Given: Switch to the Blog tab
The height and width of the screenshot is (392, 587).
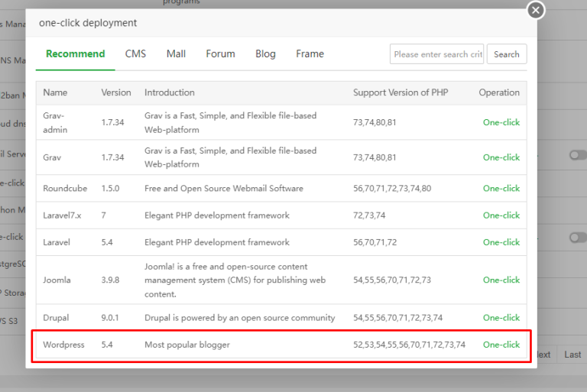Looking at the screenshot, I should coord(265,54).
